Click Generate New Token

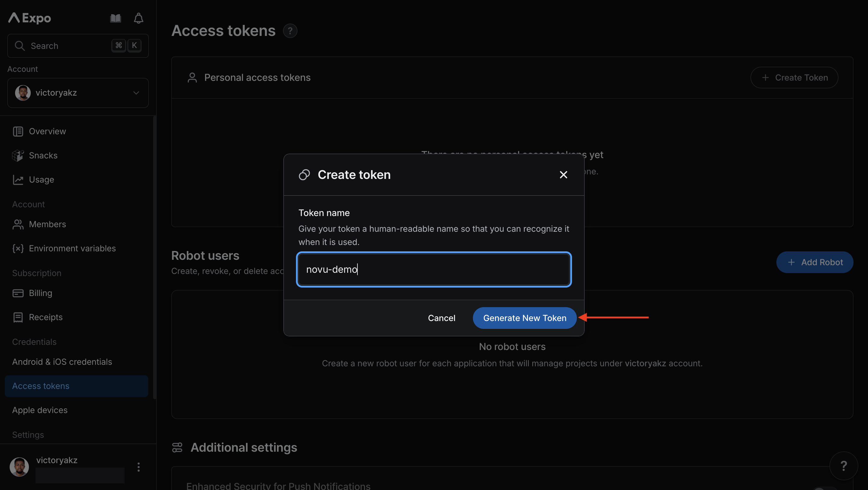pos(524,318)
